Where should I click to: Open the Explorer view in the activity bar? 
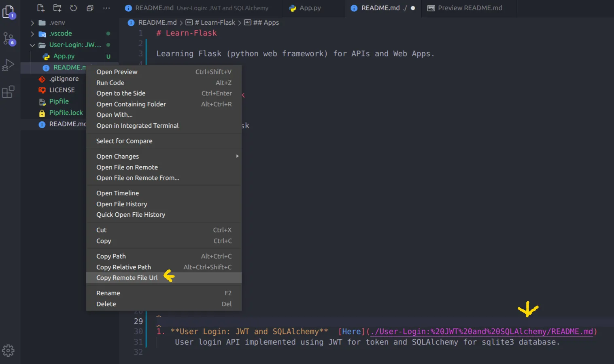coord(8,12)
